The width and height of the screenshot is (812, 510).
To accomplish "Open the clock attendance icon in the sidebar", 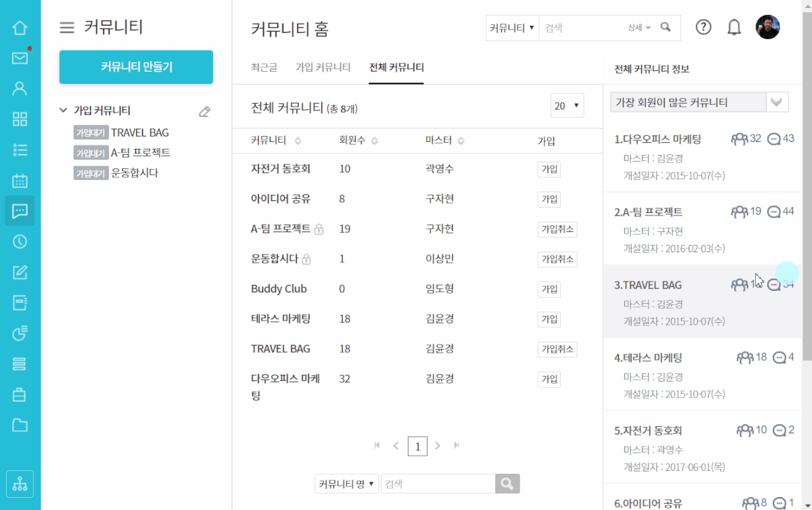I will tap(20, 241).
